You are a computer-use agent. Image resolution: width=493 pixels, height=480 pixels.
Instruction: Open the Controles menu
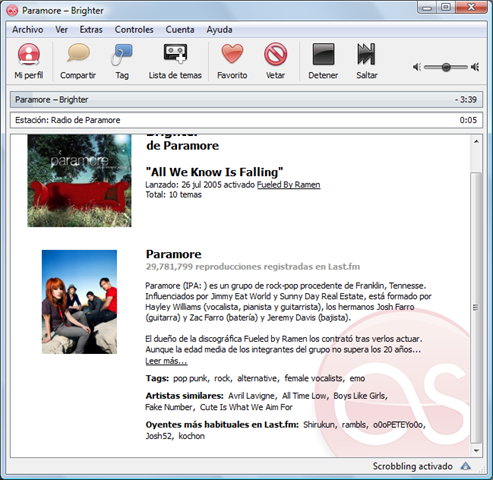coord(134,30)
